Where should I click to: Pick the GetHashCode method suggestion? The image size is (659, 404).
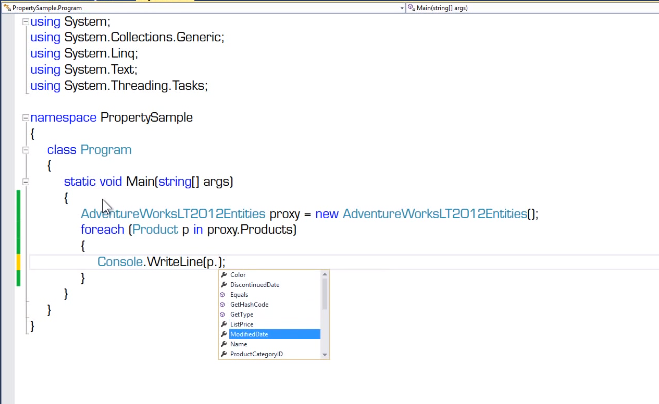249,304
